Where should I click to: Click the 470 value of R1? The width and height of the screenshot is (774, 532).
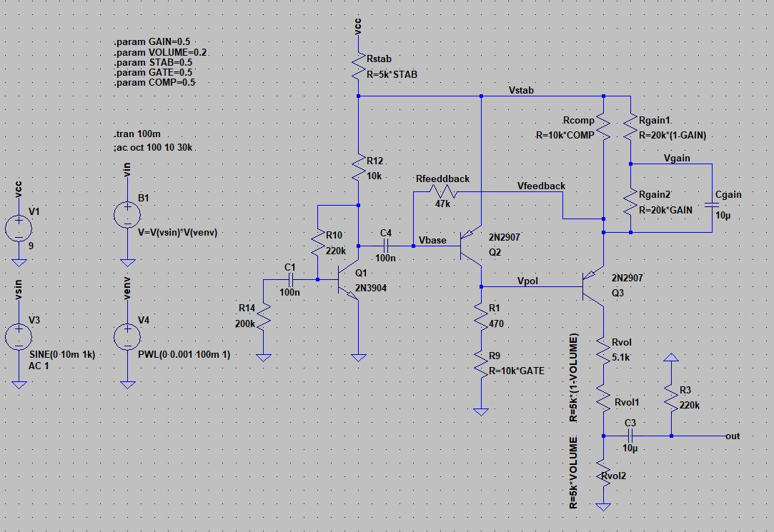pos(496,324)
